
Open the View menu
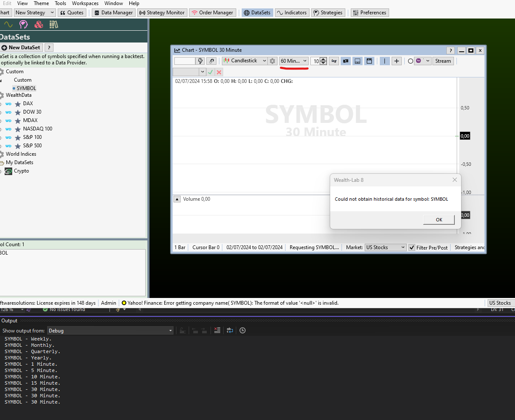tap(23, 3)
